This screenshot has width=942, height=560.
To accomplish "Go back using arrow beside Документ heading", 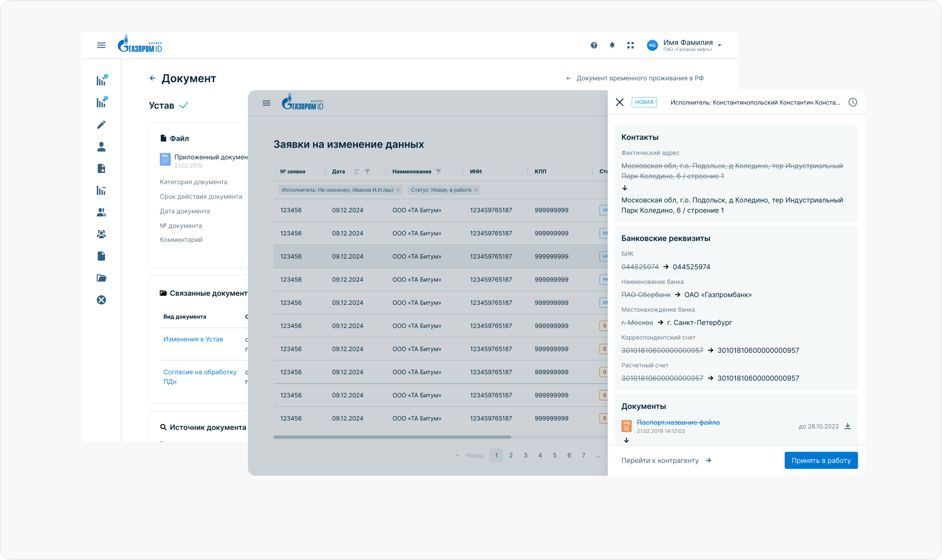I will pos(152,78).
